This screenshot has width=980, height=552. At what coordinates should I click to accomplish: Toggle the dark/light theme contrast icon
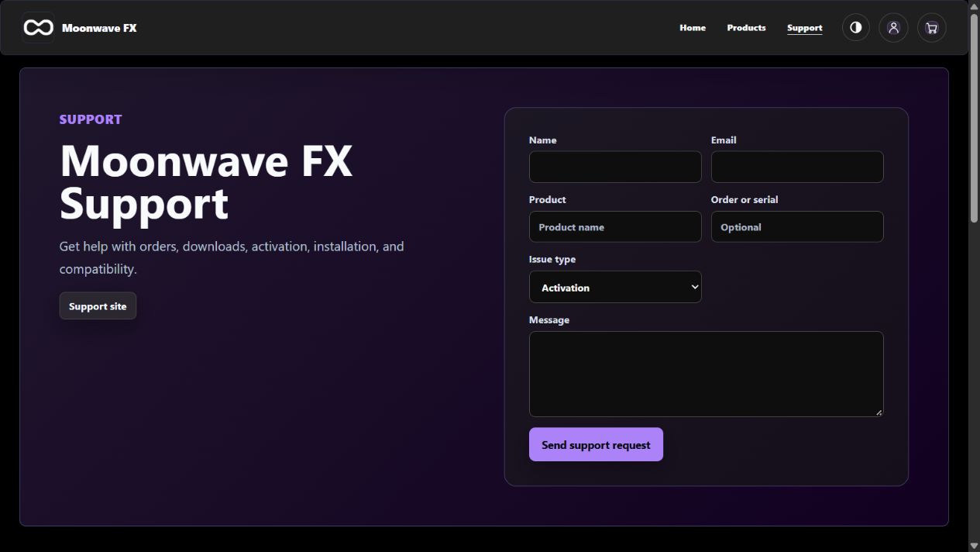click(x=855, y=27)
